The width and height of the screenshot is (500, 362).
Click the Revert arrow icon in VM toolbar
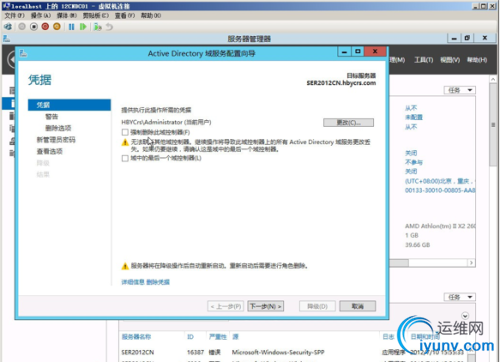[109, 27]
